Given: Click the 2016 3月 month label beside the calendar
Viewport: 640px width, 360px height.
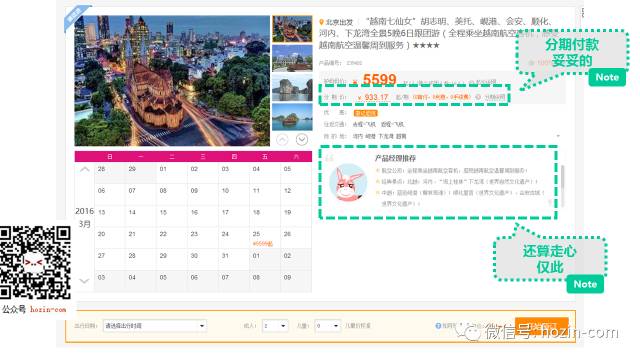Looking at the screenshot, I should coord(84,217).
